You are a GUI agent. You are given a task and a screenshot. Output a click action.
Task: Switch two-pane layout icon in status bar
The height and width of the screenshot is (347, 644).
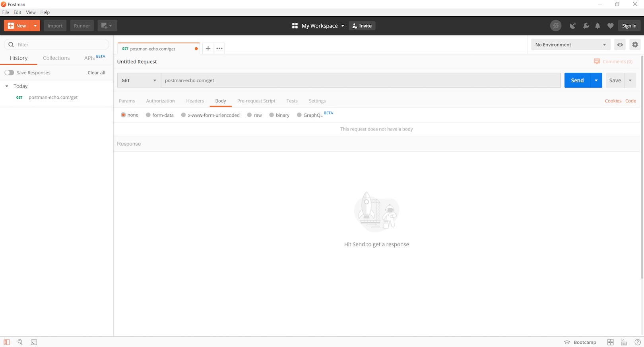tap(611, 342)
